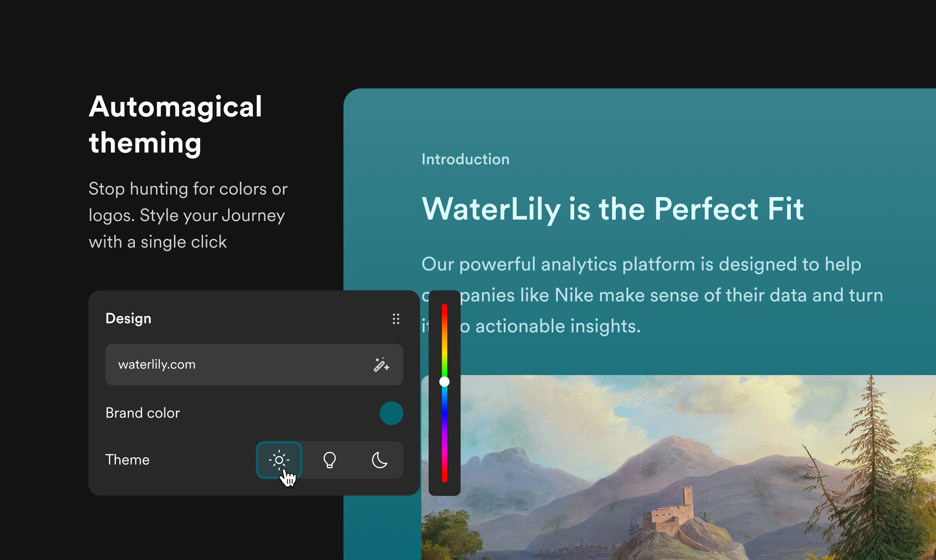The height and width of the screenshot is (560, 936).
Task: Click the blue section of the hue slider
Action: tap(444, 413)
